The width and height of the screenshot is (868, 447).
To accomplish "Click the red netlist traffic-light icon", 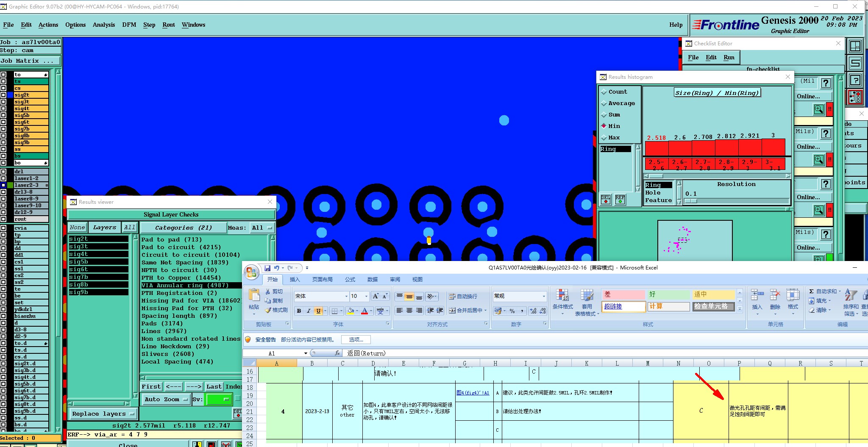I will pyautogui.click(x=855, y=97).
